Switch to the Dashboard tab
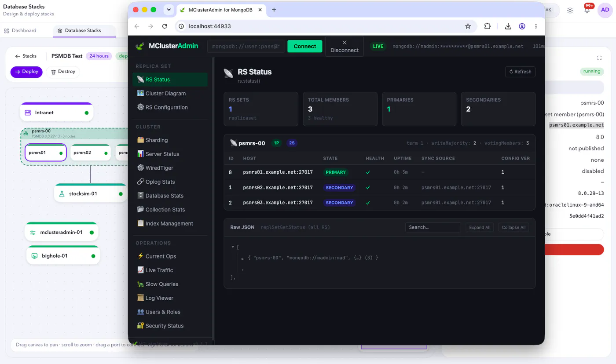The width and height of the screenshot is (616, 364). click(20, 30)
